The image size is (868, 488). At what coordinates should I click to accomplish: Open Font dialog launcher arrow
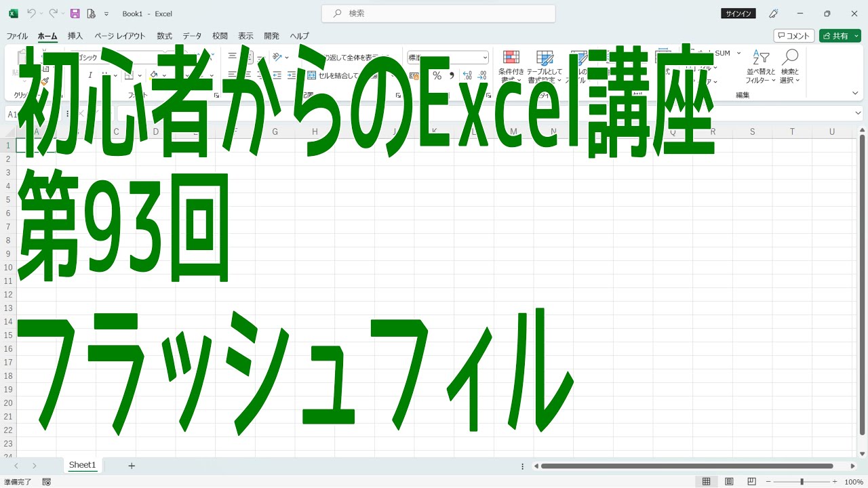point(216,96)
